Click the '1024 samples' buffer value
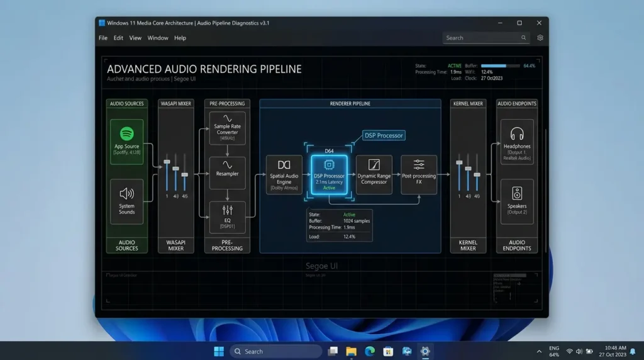The height and width of the screenshot is (360, 644). [357, 221]
